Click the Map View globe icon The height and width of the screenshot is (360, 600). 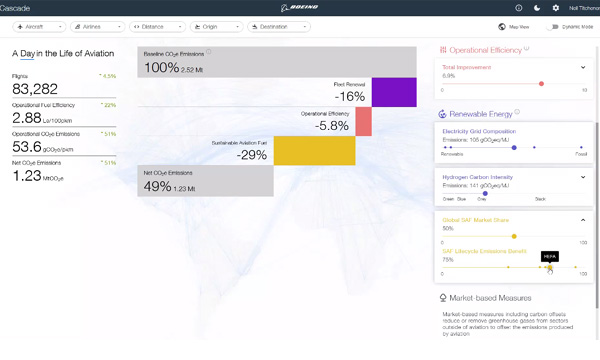(502, 27)
